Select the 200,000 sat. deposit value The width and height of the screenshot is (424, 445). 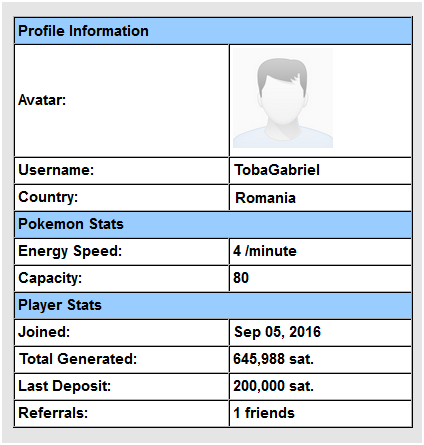point(273,386)
